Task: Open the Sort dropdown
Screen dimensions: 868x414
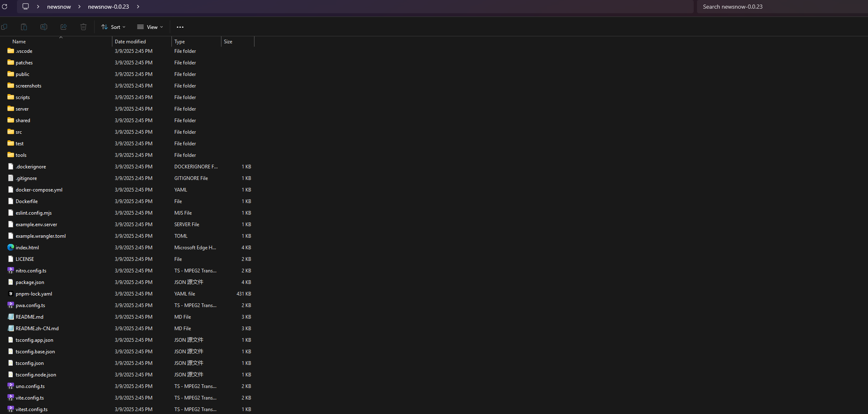Action: click(113, 26)
